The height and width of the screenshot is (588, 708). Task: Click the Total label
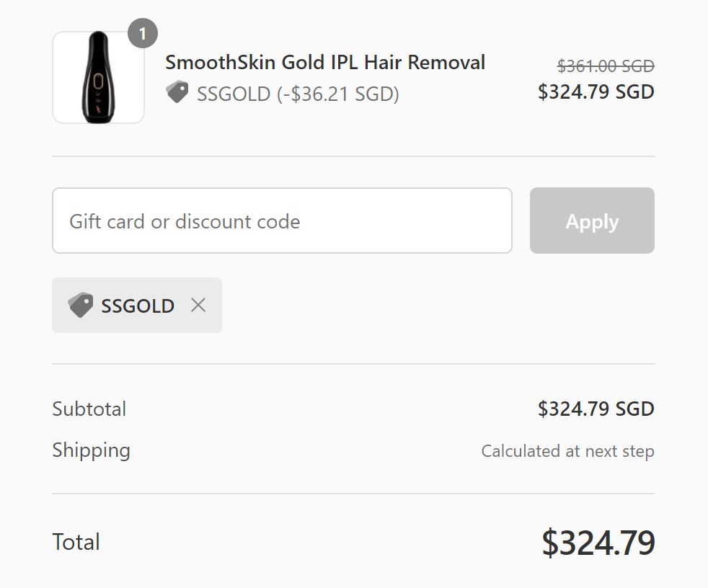pyautogui.click(x=76, y=542)
